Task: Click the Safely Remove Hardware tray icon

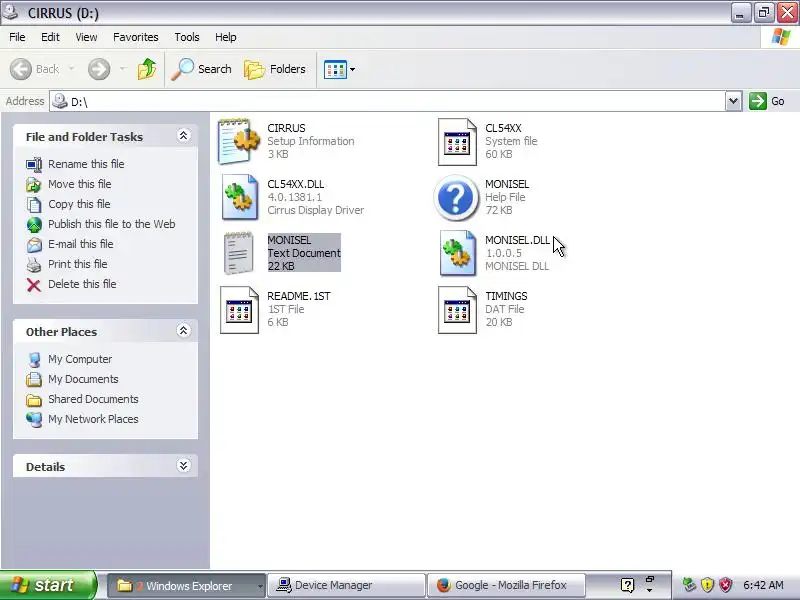Action: 689,585
